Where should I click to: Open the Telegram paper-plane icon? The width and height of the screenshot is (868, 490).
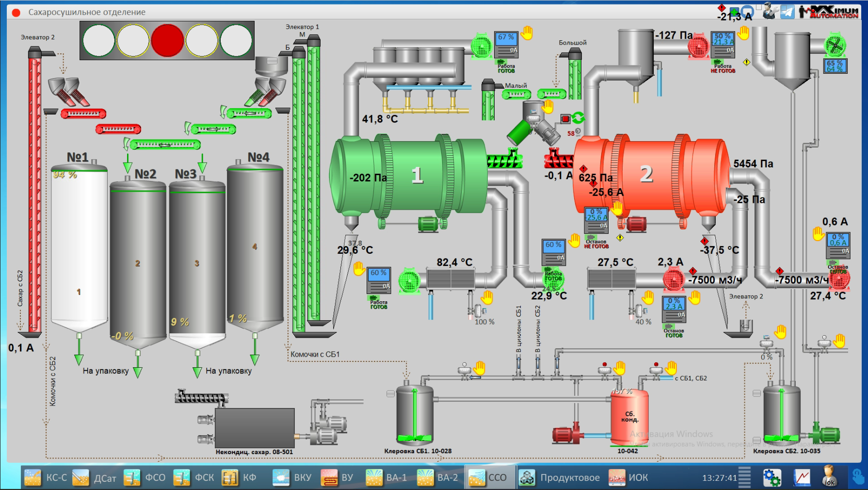point(787,12)
